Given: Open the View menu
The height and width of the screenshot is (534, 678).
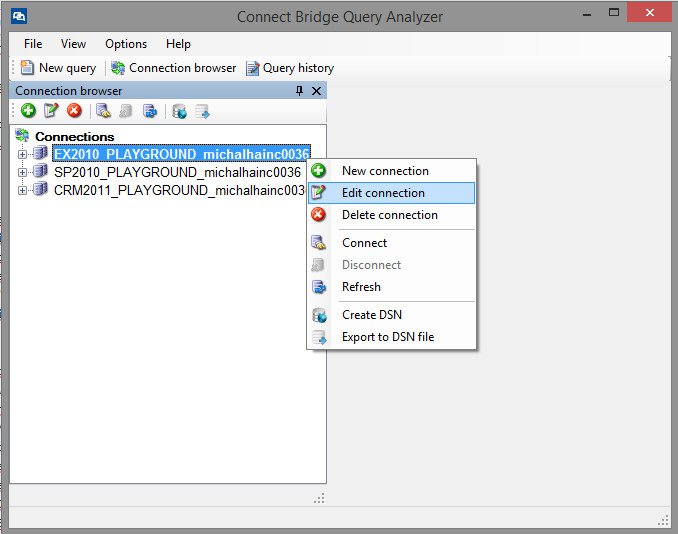Looking at the screenshot, I should point(73,44).
